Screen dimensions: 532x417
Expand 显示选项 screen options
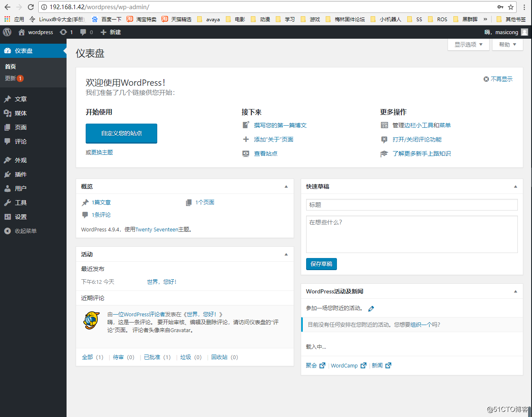click(468, 45)
